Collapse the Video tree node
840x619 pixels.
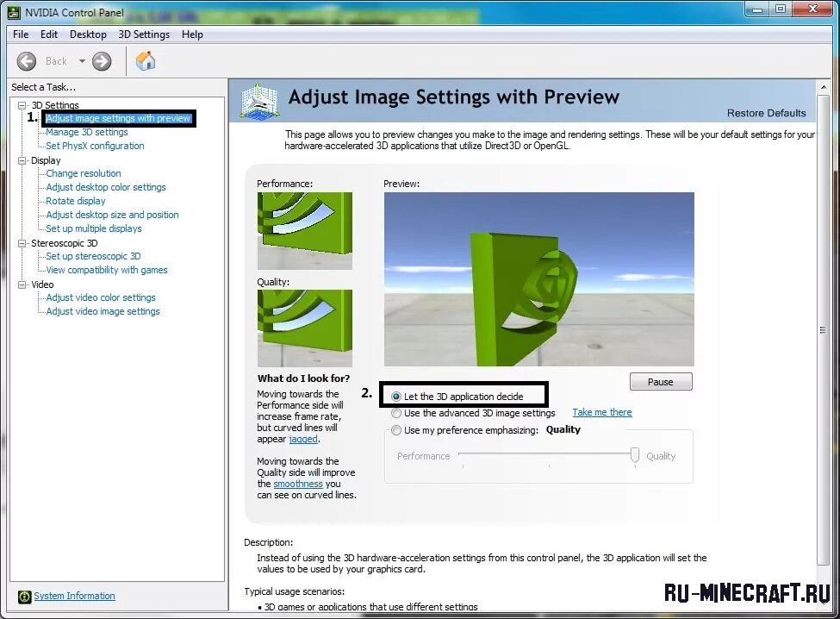(x=22, y=284)
